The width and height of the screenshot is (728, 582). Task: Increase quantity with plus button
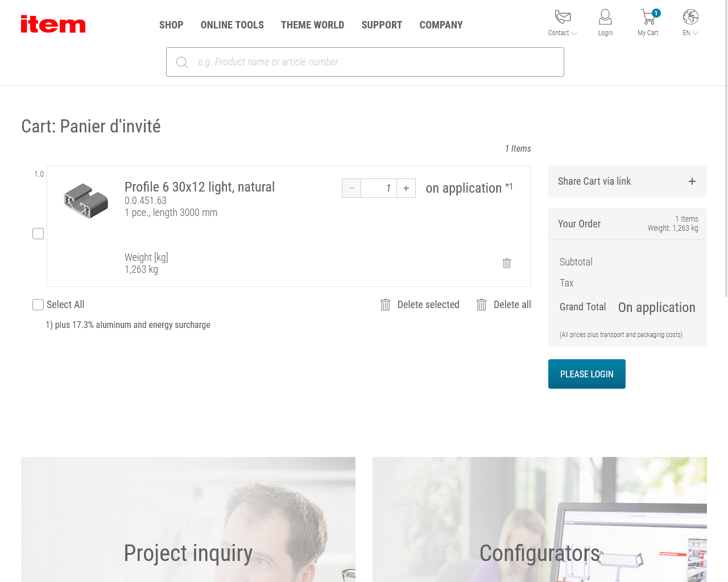coord(406,188)
